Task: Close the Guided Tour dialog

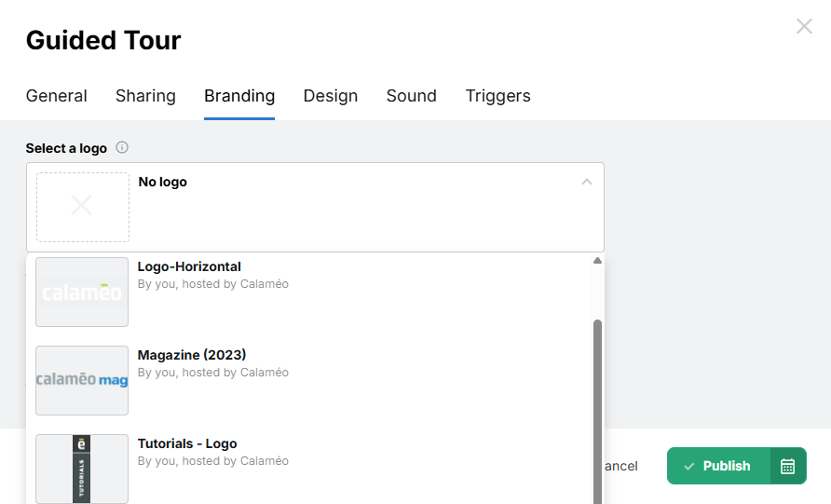Action: (x=804, y=26)
